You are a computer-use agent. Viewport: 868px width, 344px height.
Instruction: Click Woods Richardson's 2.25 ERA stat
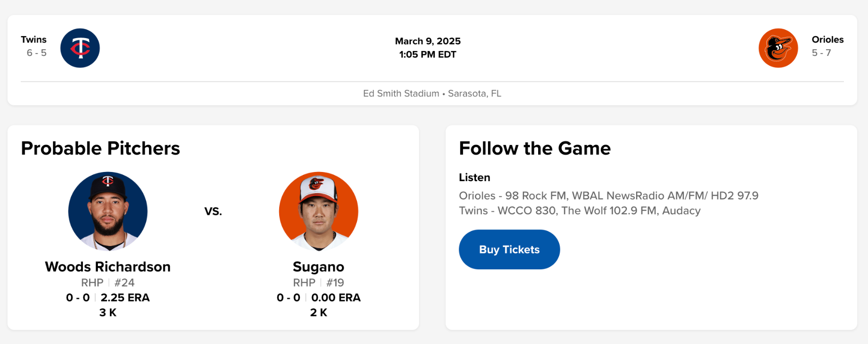[x=125, y=298]
